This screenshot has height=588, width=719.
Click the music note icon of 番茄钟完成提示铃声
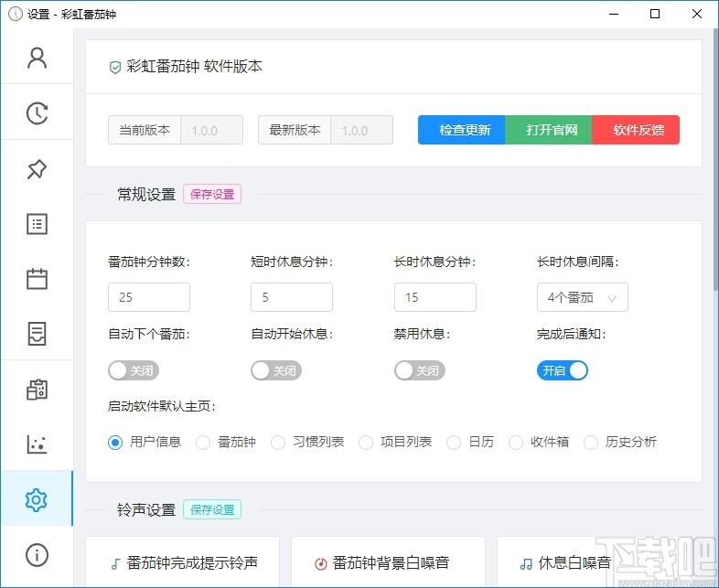pos(116,563)
